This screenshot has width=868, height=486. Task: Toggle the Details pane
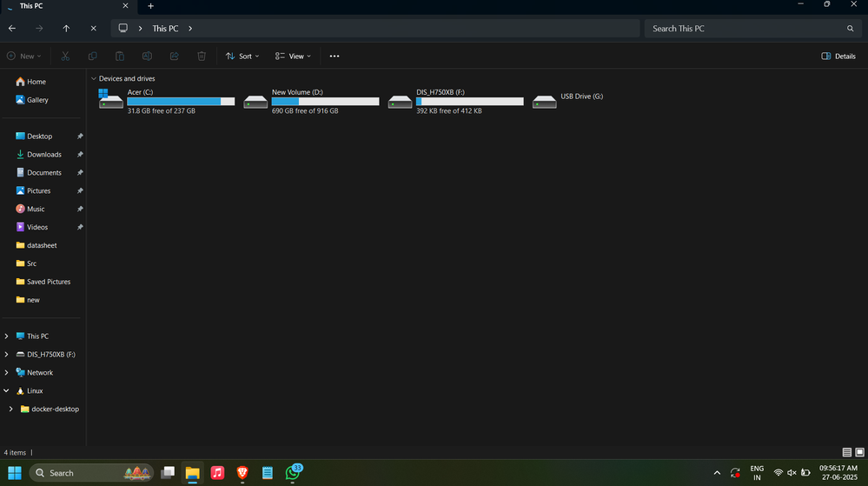click(x=838, y=56)
